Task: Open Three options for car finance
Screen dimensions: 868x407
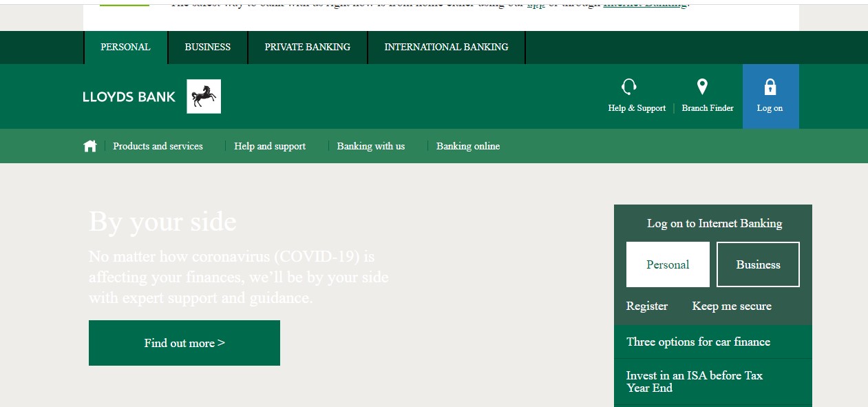Action: click(x=713, y=342)
